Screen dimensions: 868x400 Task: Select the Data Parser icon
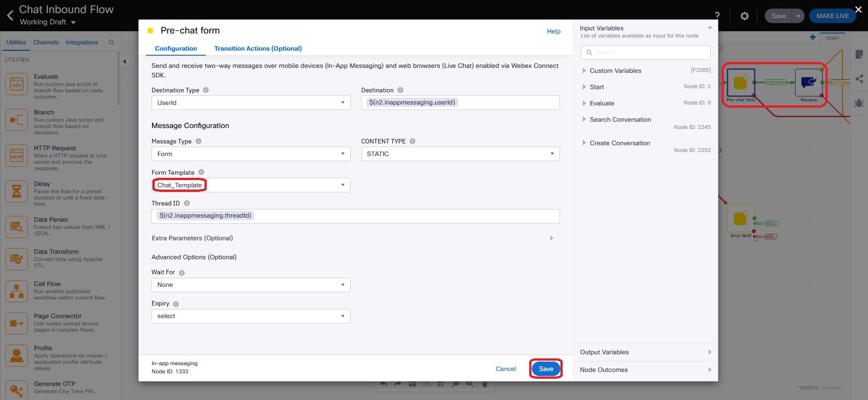pos(17,227)
